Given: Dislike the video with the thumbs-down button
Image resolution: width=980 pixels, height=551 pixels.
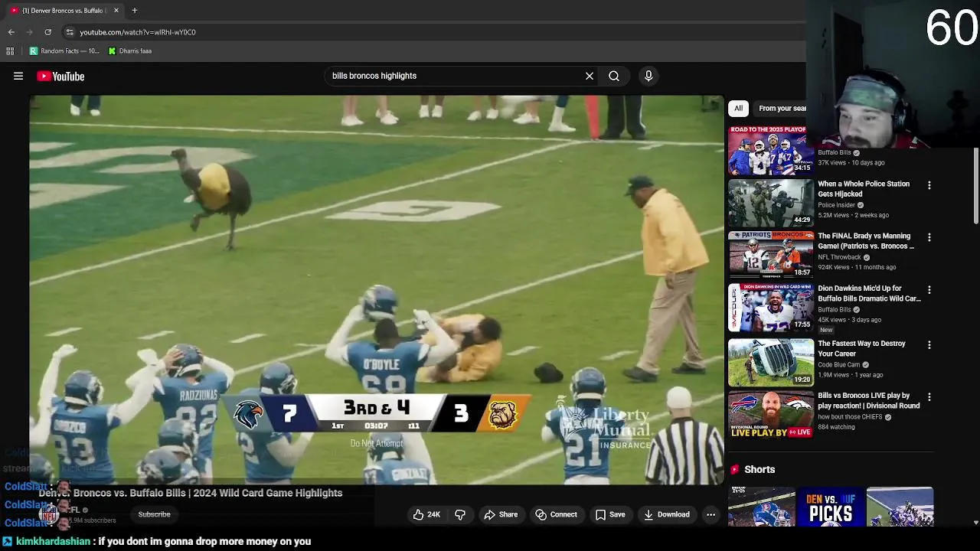Looking at the screenshot, I should [460, 514].
